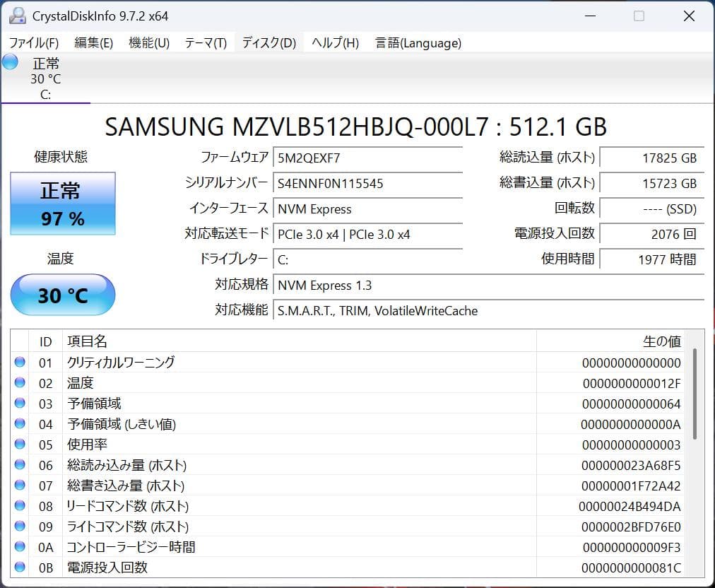Click the status icon for 使用率 row
Screen dimensions: 715x588
[20, 445]
